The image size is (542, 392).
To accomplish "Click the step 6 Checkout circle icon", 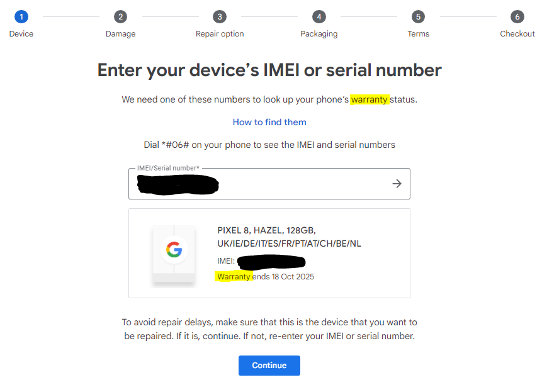I will point(517,17).
